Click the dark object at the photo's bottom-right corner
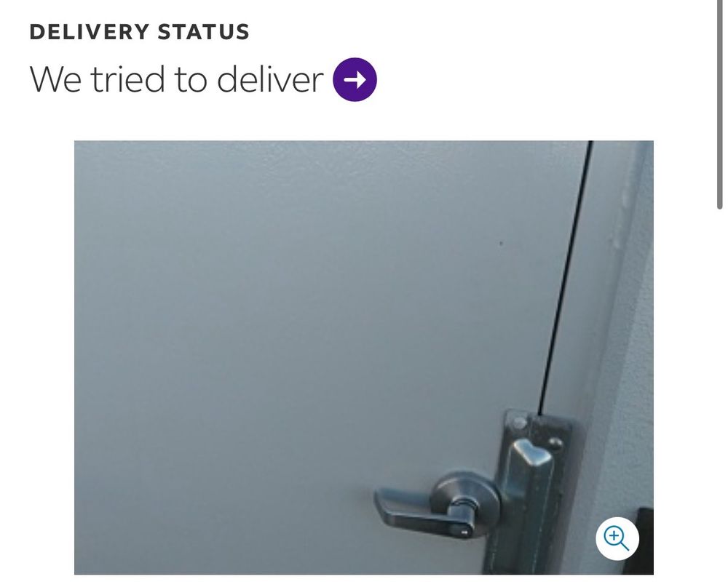This screenshot has width=728, height=587. point(645,540)
